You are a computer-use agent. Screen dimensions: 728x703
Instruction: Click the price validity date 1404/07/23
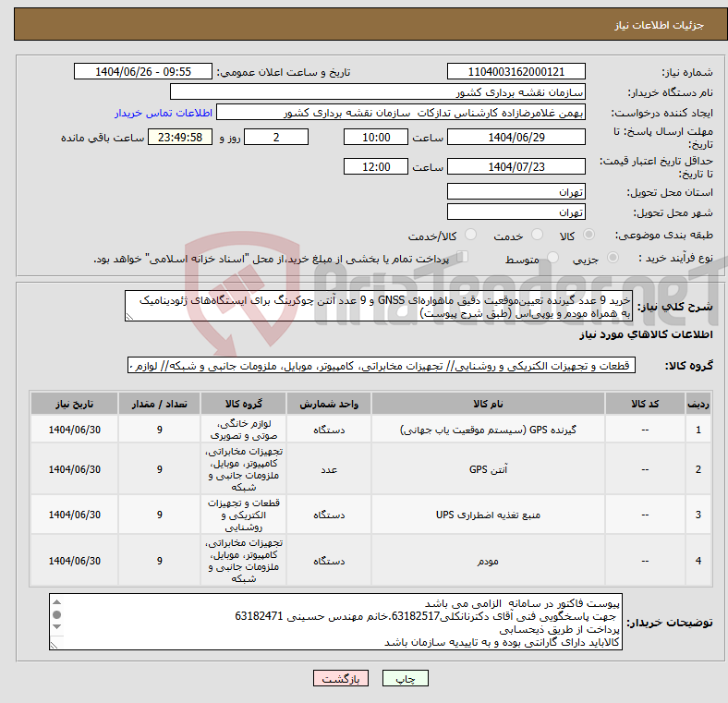pyautogui.click(x=516, y=166)
